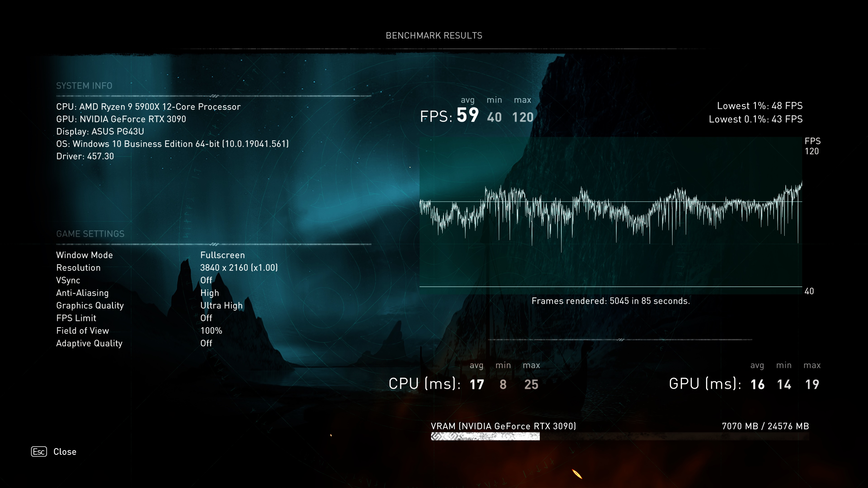Click the CPU (ms) average value 17
The image size is (868, 488).
pyautogui.click(x=477, y=384)
